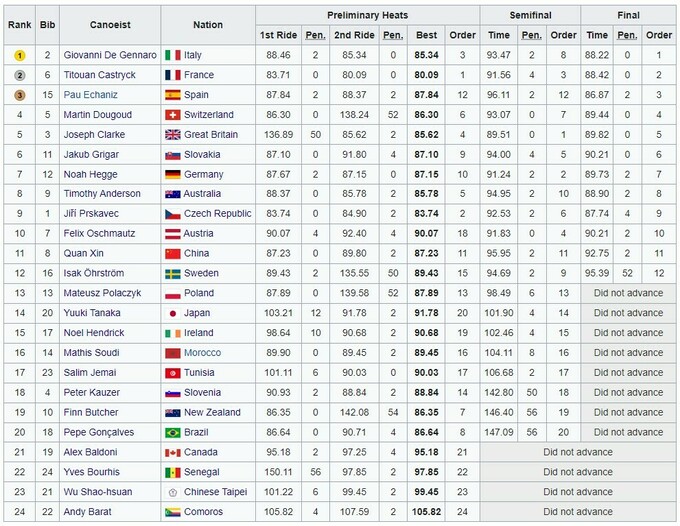Click the Pen. abbreviation under 1st Ride
680x526 pixels.
point(315,35)
